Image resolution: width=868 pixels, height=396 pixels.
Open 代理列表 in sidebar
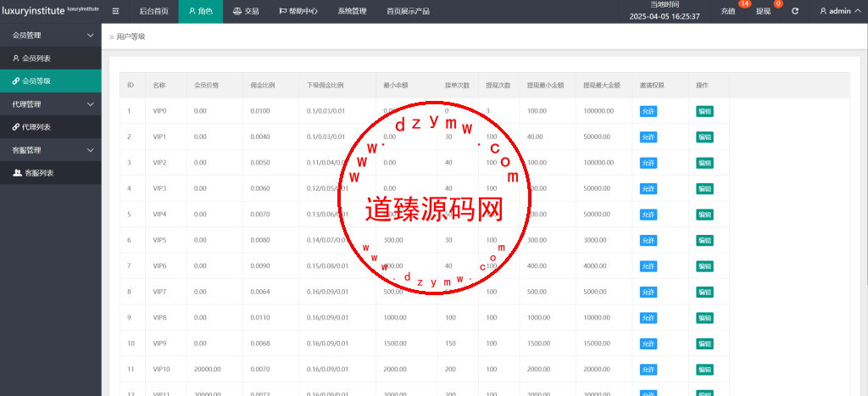pos(50,127)
